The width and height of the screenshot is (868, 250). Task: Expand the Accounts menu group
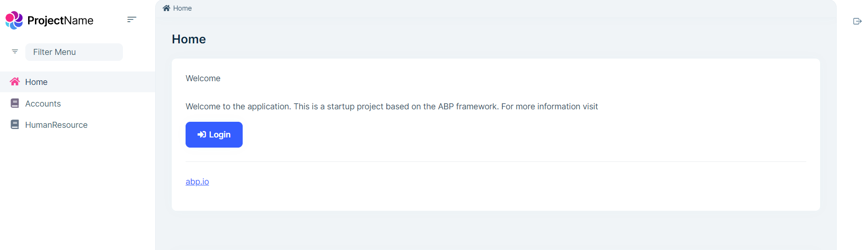tap(43, 104)
